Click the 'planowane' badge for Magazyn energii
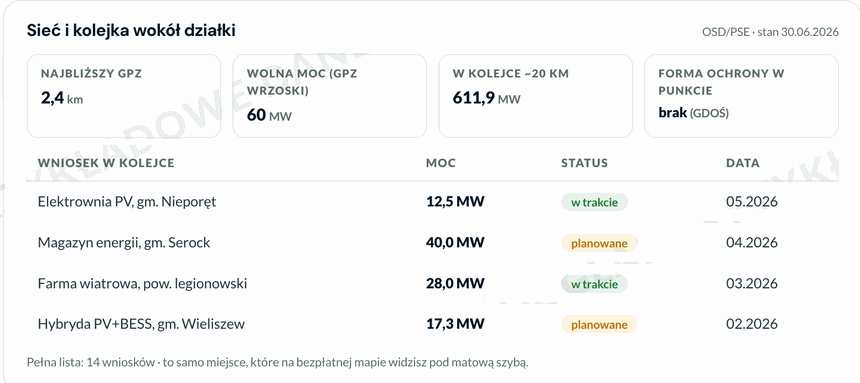 coord(599,243)
